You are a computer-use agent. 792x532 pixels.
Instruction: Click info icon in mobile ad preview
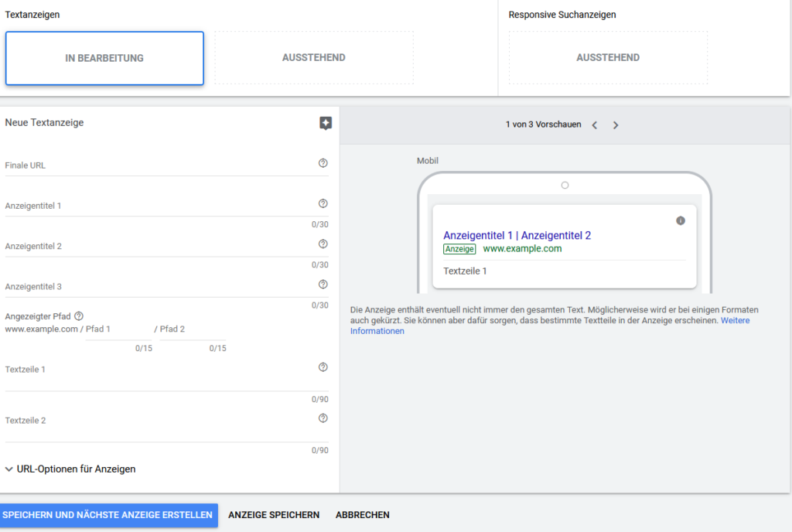coord(681,220)
